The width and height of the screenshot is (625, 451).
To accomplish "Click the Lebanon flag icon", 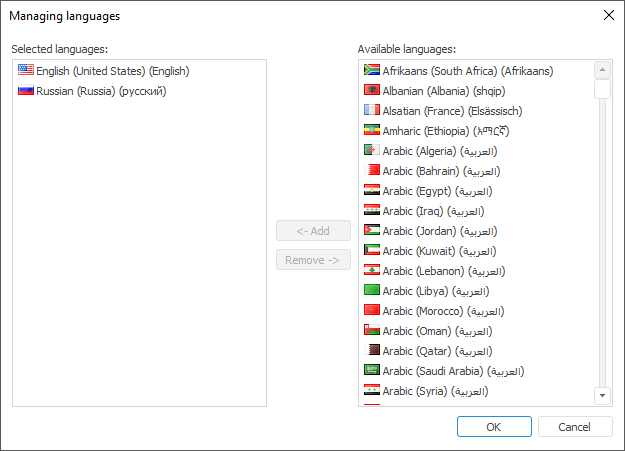I will click(371, 271).
